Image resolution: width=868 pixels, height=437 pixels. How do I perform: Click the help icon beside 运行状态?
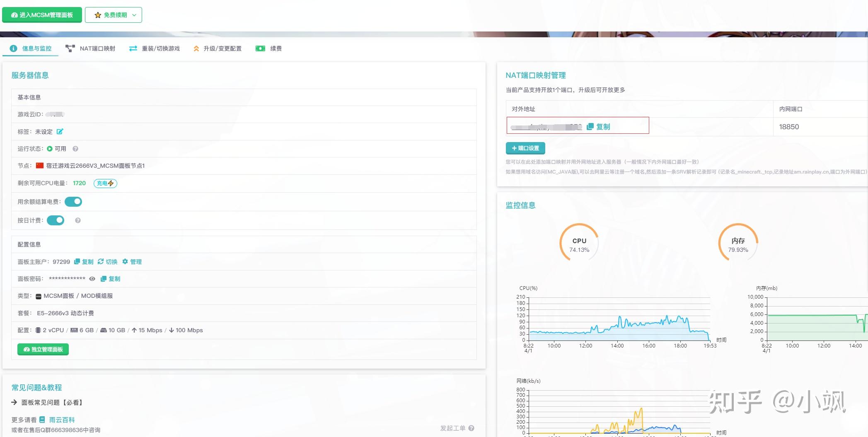pyautogui.click(x=75, y=149)
